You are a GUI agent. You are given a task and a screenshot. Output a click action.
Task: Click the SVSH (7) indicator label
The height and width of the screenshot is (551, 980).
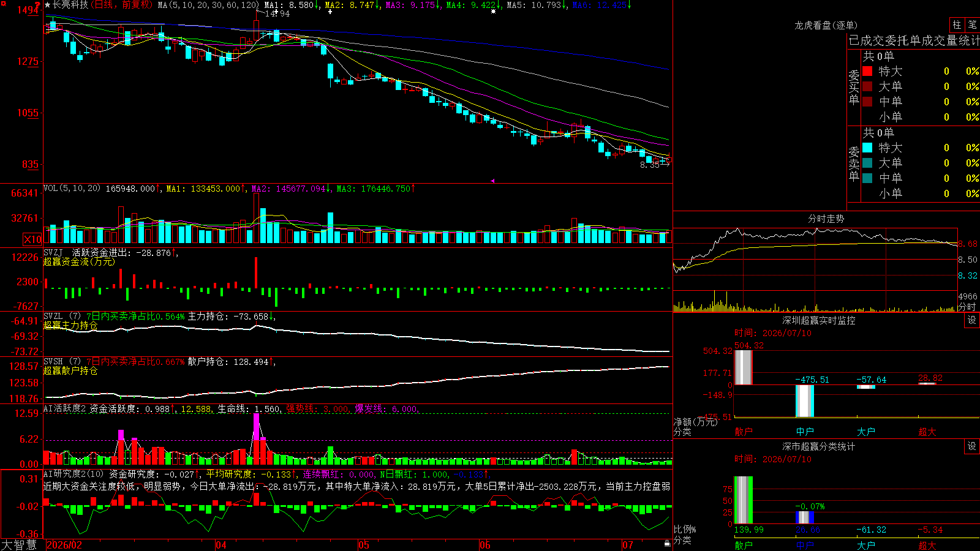pyautogui.click(x=62, y=362)
